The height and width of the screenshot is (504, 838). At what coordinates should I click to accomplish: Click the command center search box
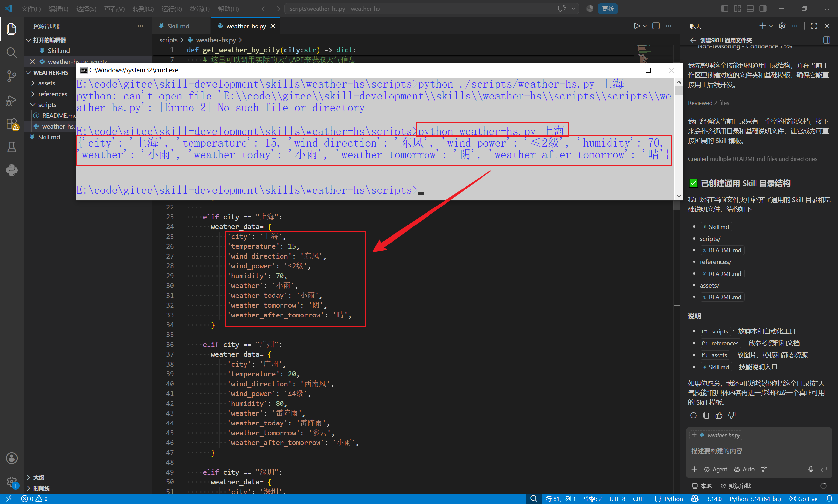(419, 9)
